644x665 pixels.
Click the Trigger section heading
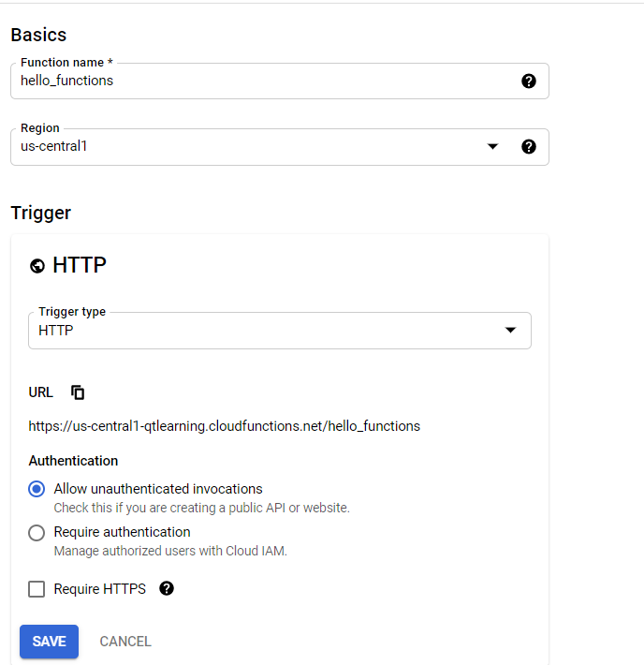point(40,213)
